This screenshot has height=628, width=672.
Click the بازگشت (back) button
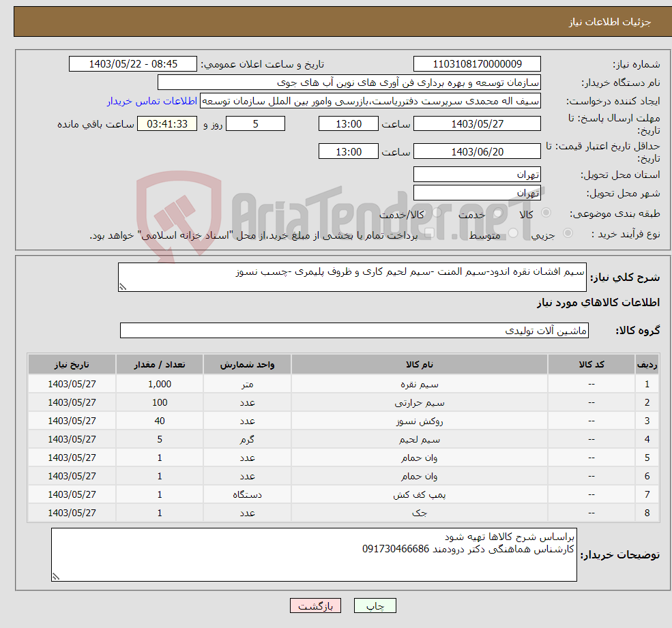click(315, 605)
